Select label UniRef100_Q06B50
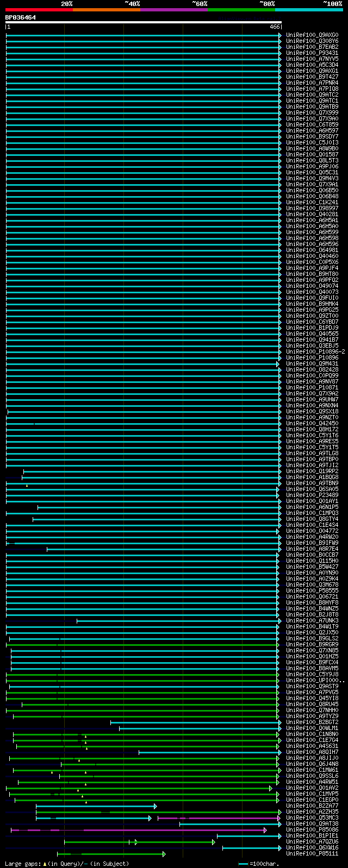The image size is (348, 868). (x=312, y=191)
